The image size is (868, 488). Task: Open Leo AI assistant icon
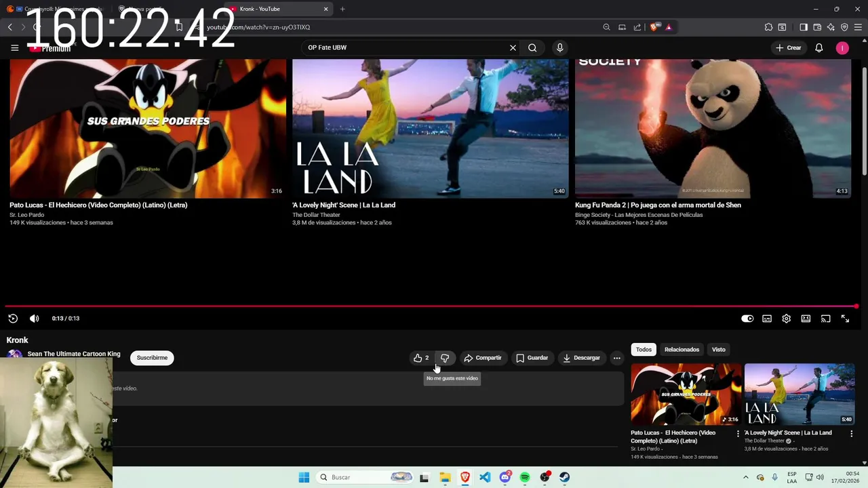(831, 27)
